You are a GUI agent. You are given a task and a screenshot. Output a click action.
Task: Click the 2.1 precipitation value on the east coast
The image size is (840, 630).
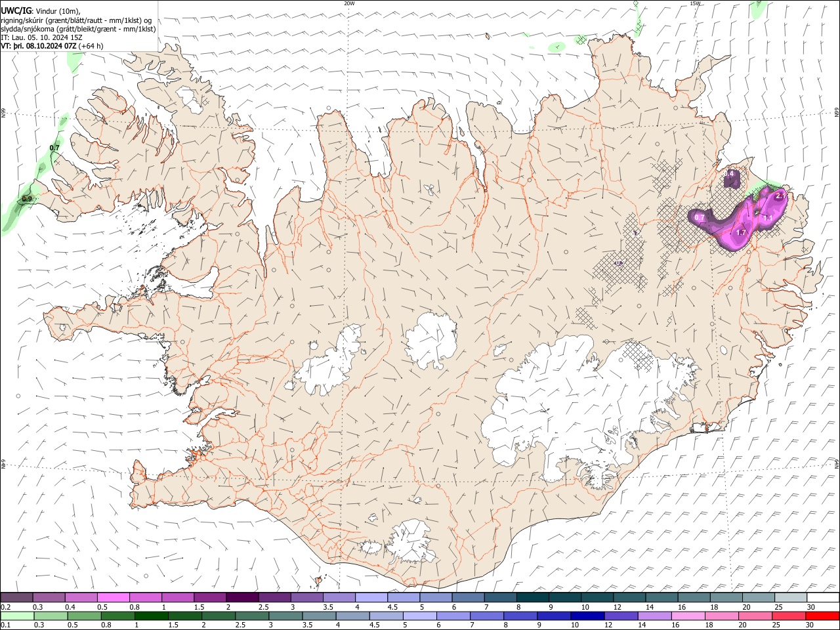click(x=781, y=196)
